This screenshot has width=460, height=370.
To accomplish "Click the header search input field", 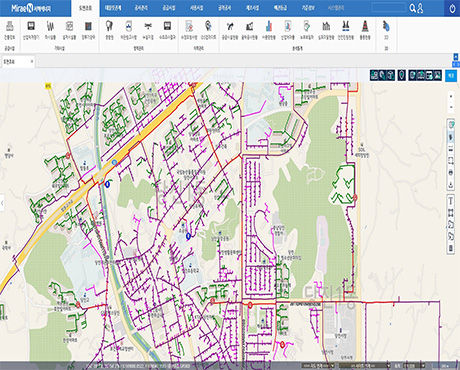I will pos(389,8).
